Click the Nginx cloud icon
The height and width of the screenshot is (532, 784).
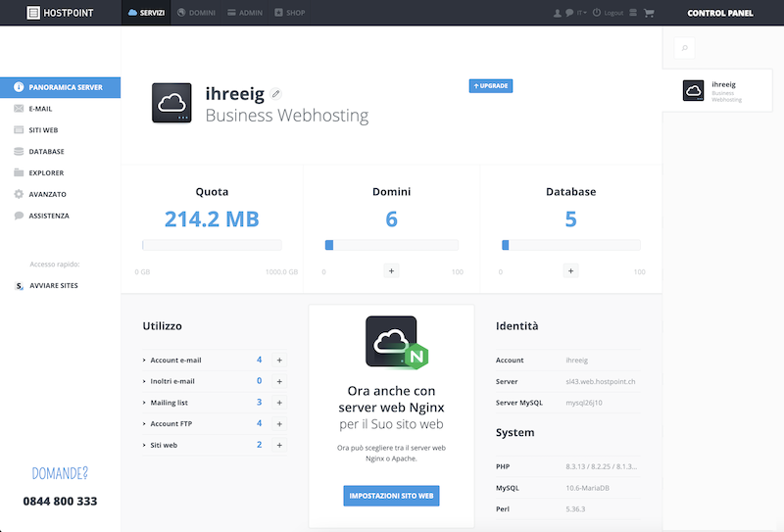point(396,343)
